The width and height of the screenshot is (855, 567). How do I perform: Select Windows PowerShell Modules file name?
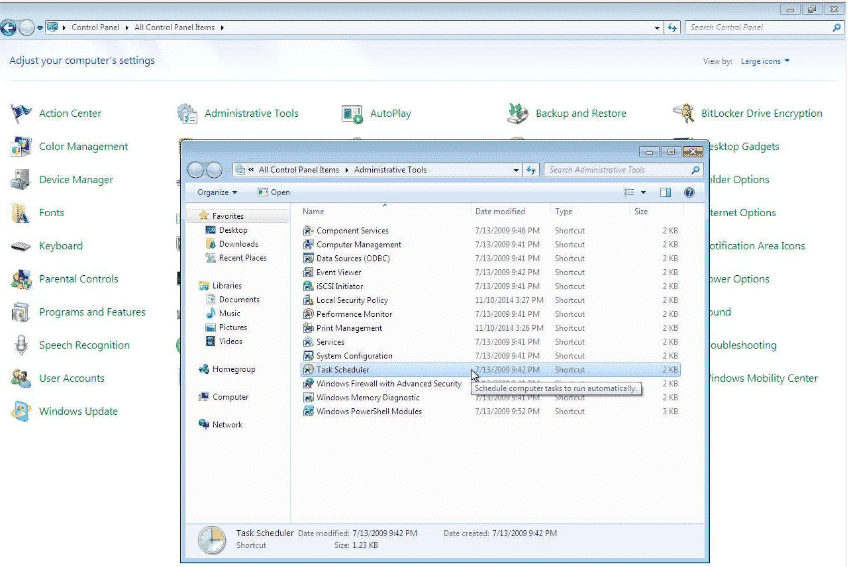tap(369, 412)
